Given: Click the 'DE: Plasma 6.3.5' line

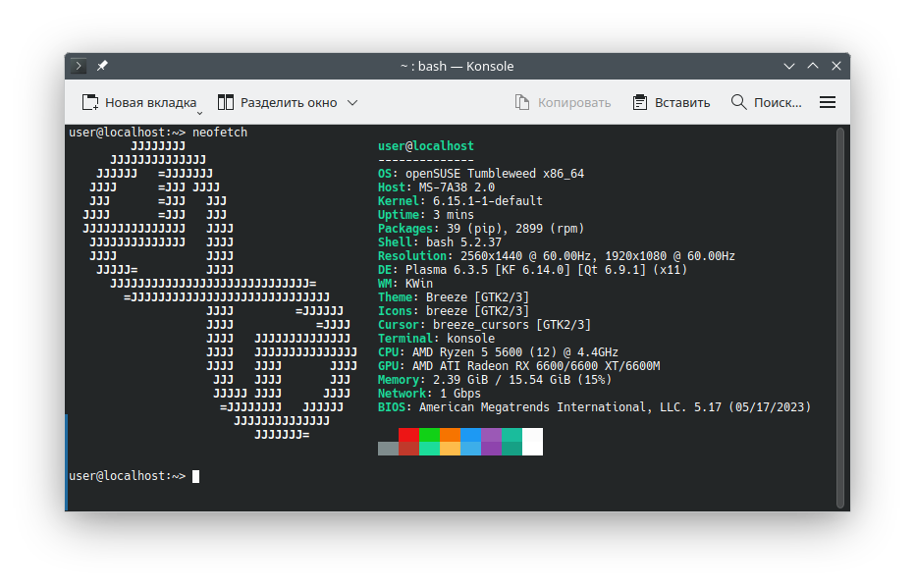Looking at the screenshot, I should tap(533, 270).
